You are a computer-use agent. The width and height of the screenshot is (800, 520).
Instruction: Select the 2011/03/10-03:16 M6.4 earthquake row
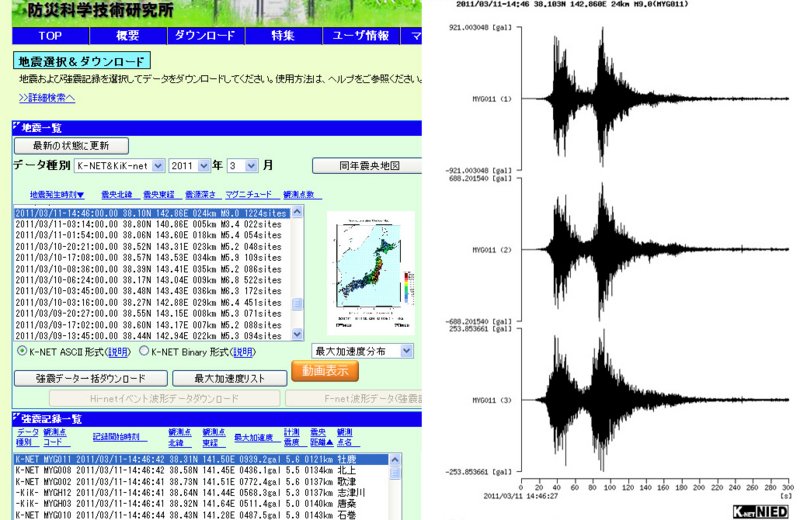click(152, 303)
